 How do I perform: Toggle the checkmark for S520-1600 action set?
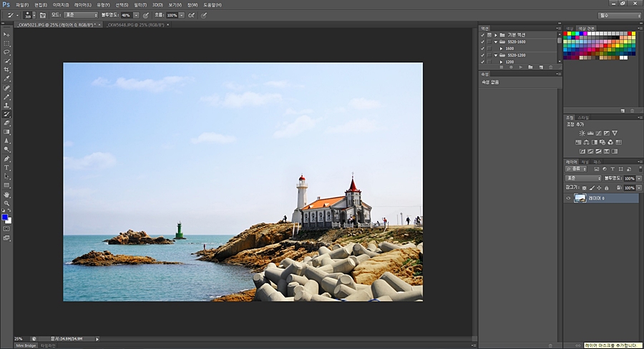(482, 41)
